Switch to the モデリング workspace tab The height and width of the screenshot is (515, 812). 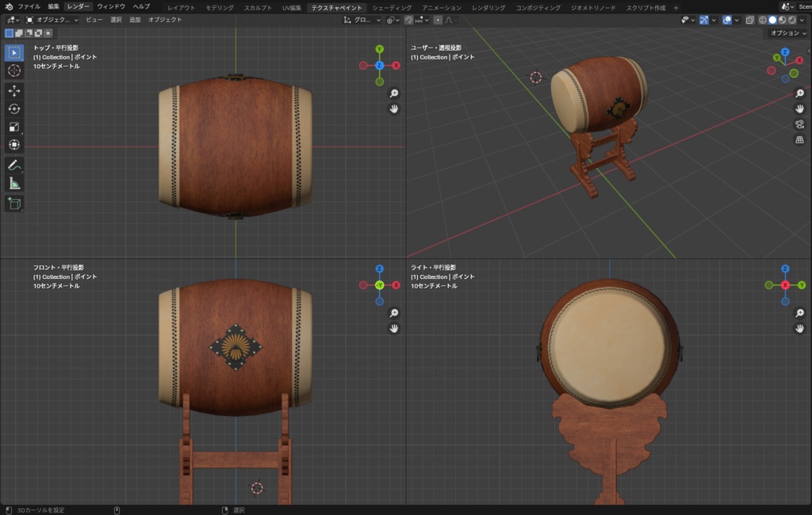220,8
